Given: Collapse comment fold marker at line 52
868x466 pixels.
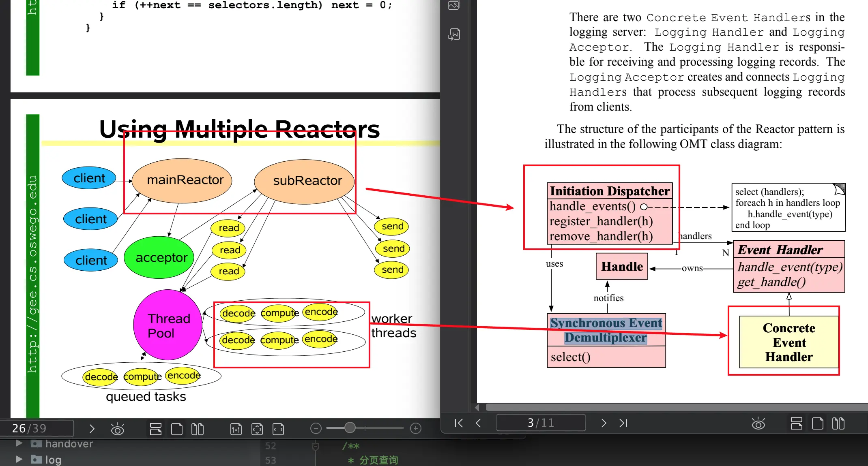Looking at the screenshot, I should click(x=315, y=446).
